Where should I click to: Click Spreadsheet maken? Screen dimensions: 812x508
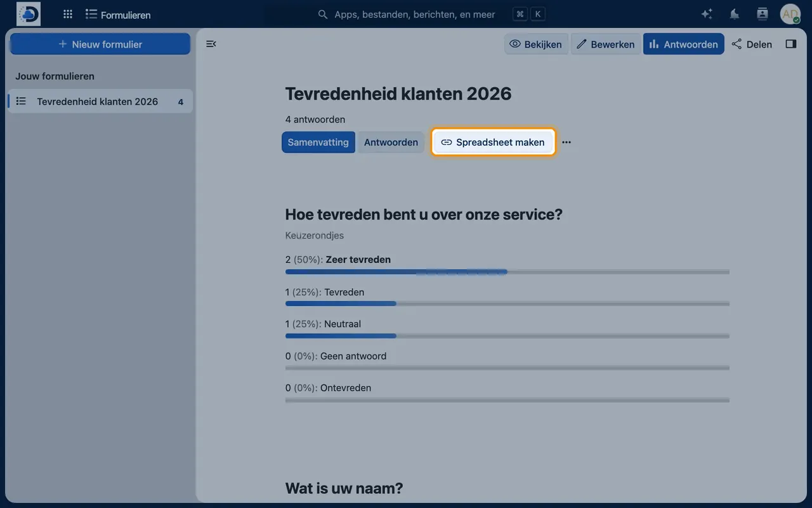tap(493, 142)
